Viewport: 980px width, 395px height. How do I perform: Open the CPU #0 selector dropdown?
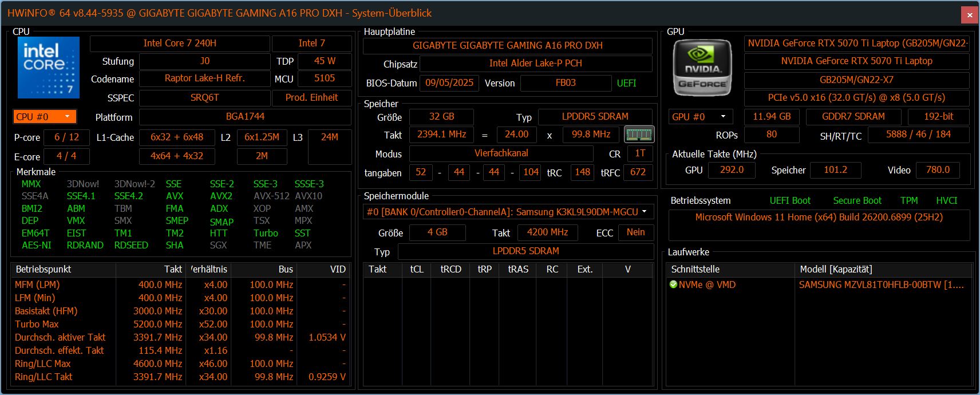[45, 117]
